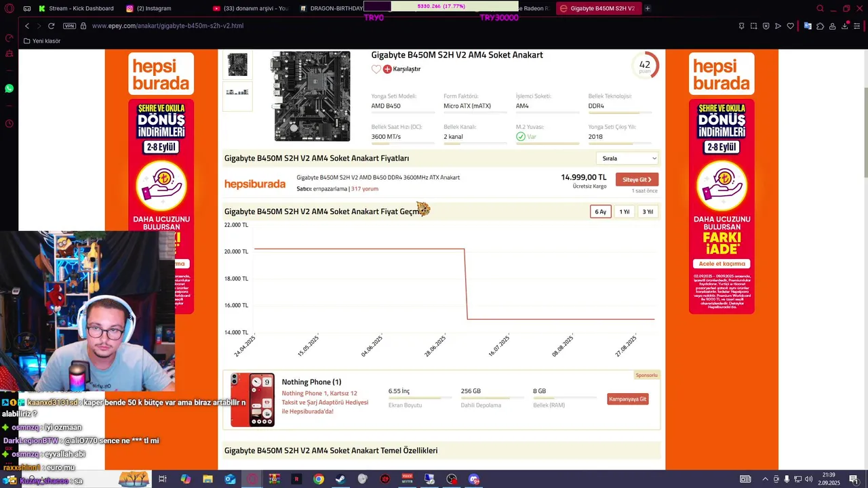Image resolution: width=868 pixels, height=488 pixels.
Task: Click the Temel Özellikleri section heading
Action: click(331, 451)
